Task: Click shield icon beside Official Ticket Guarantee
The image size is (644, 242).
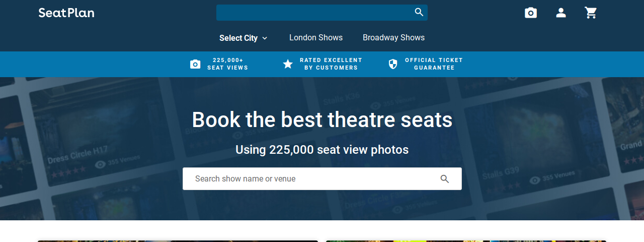Action: click(x=393, y=64)
